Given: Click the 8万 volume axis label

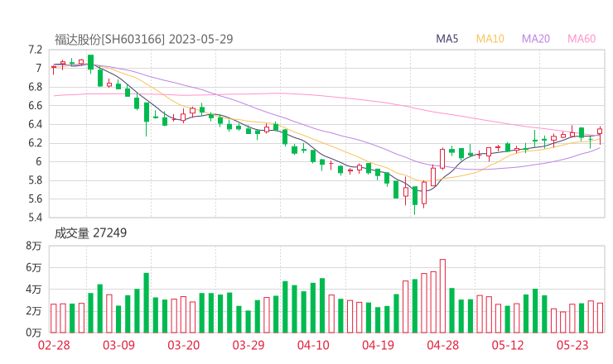Looking at the screenshot, I should tap(34, 246).
